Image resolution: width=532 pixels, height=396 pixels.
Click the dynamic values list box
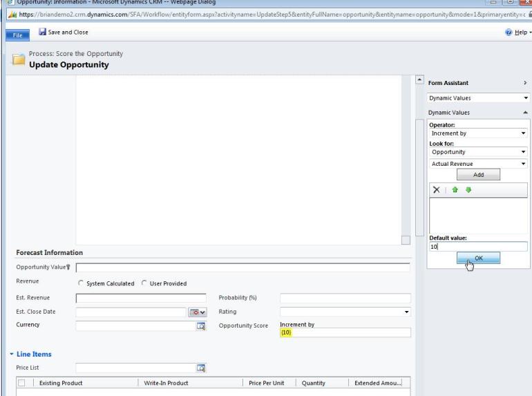point(478,216)
